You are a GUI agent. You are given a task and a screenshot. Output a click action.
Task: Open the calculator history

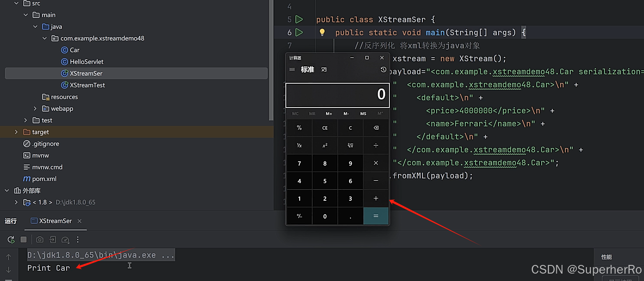click(383, 69)
